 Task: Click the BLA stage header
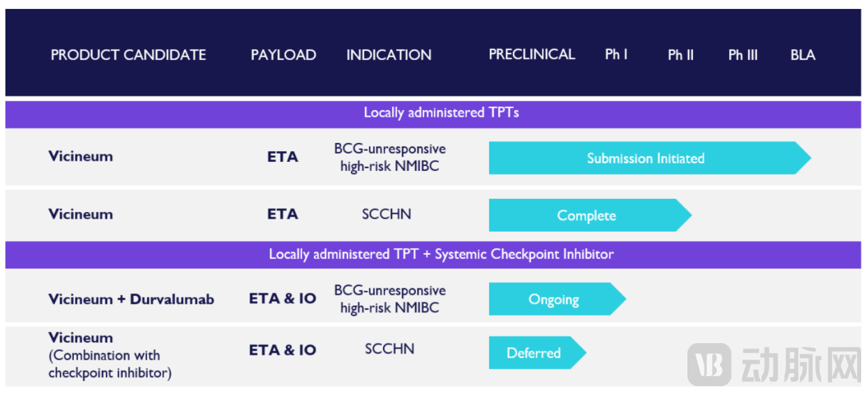803,55
